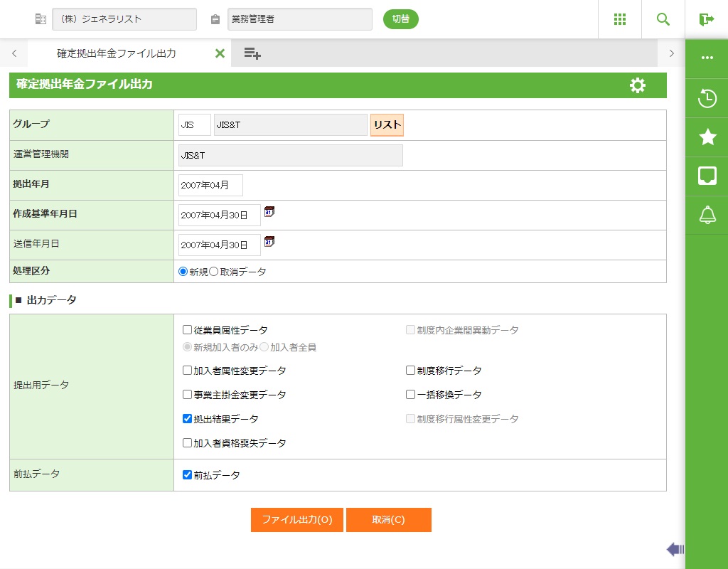This screenshot has width=728, height=569.
Task: Switch to 確定拠出年金ファイル出力 tab
Action: 117,53
